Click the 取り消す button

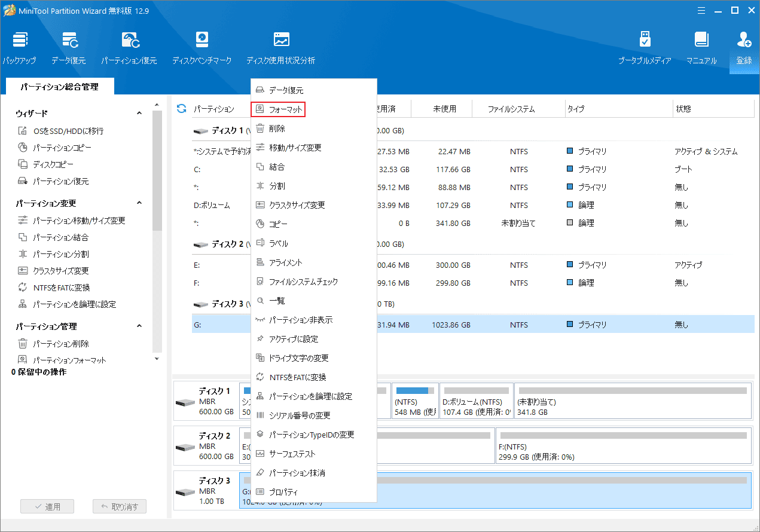click(x=120, y=507)
